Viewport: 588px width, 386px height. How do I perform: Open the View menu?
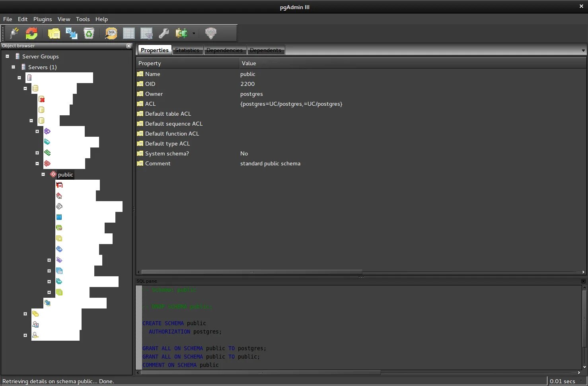pos(64,19)
